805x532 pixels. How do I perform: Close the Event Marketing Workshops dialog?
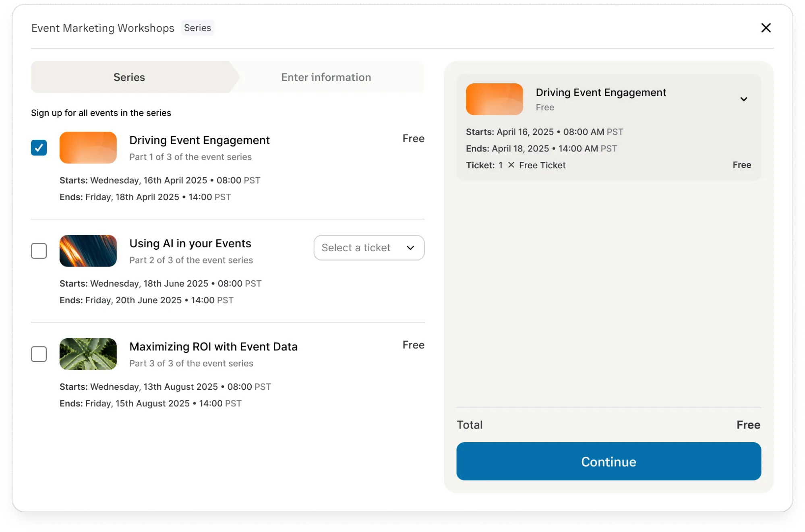766,28
